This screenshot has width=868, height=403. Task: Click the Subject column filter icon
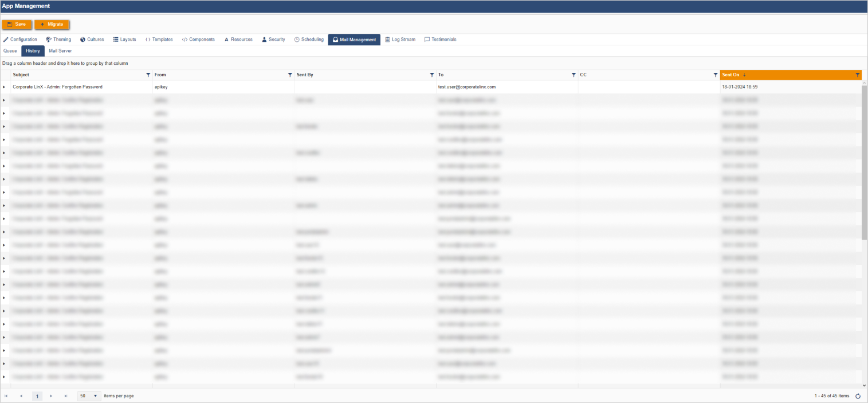(x=148, y=75)
